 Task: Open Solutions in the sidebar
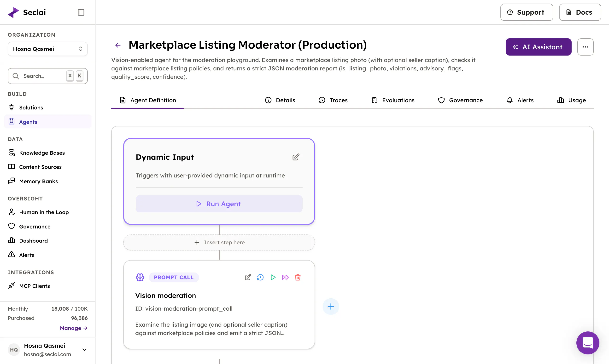[x=48, y=108]
